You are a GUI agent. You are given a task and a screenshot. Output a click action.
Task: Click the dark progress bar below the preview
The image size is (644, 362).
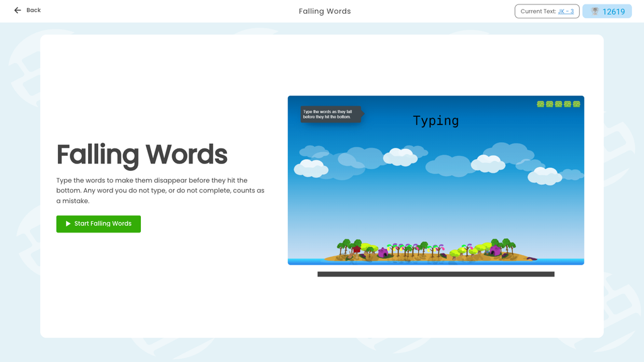point(436,274)
